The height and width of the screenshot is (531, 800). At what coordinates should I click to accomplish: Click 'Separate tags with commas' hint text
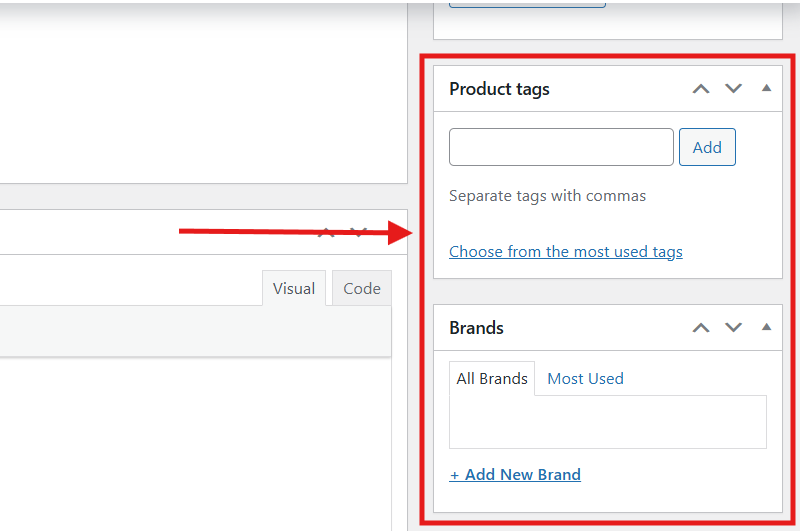[547, 196]
